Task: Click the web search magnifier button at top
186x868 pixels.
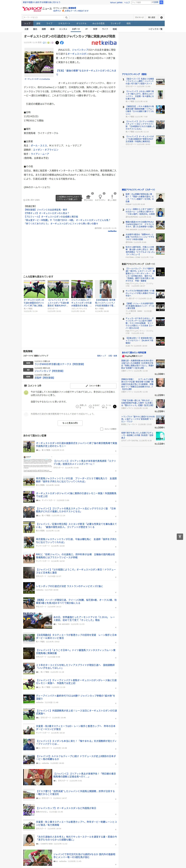Action: [162, 2]
